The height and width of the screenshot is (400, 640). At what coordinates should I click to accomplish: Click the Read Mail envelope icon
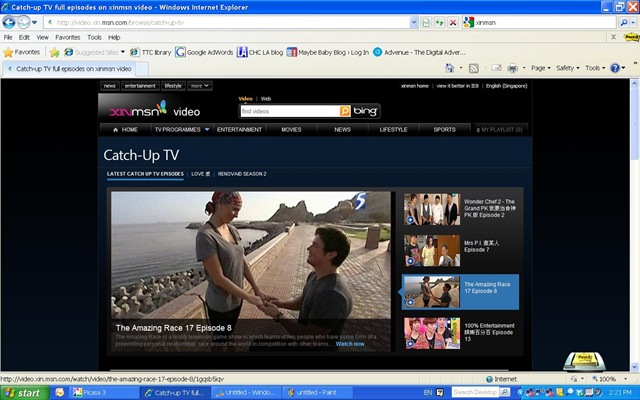(496, 68)
